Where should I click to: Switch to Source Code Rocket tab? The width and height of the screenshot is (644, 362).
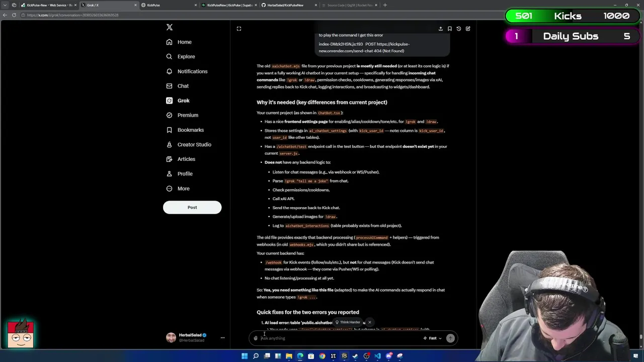[349, 5]
